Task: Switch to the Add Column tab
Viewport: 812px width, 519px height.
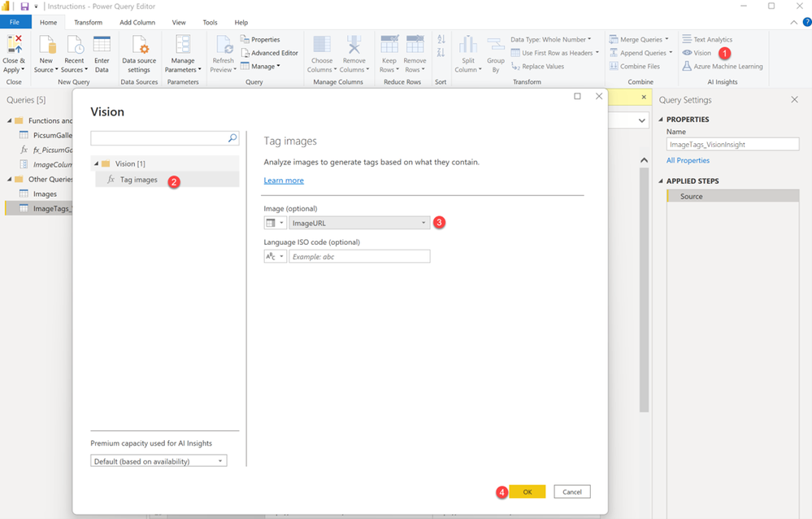Action: point(137,22)
